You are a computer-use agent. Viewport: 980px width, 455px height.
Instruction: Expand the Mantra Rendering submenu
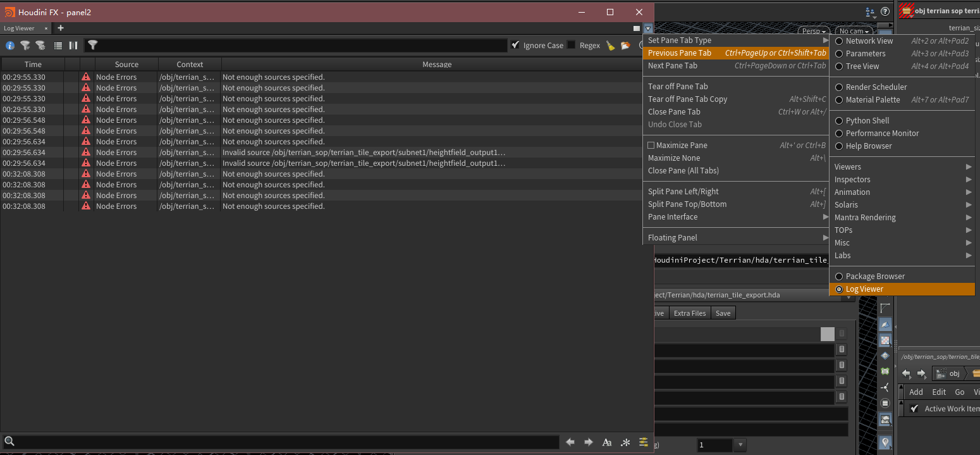(x=902, y=218)
